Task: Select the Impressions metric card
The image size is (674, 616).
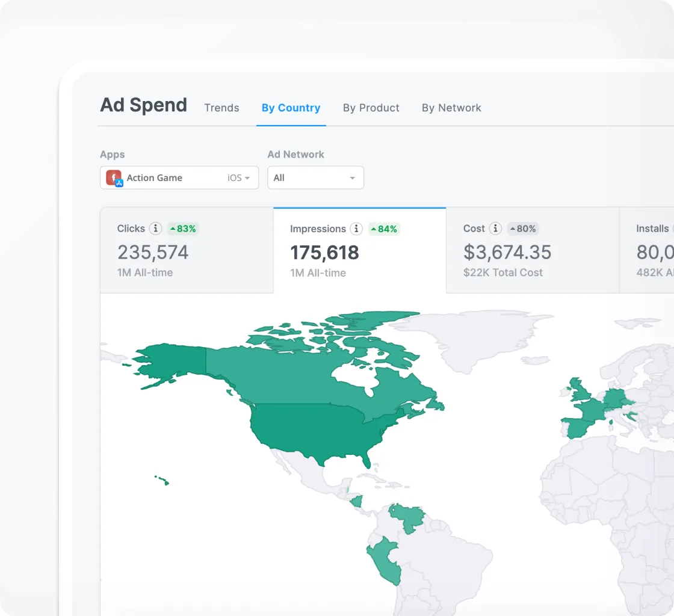Action: [360, 250]
